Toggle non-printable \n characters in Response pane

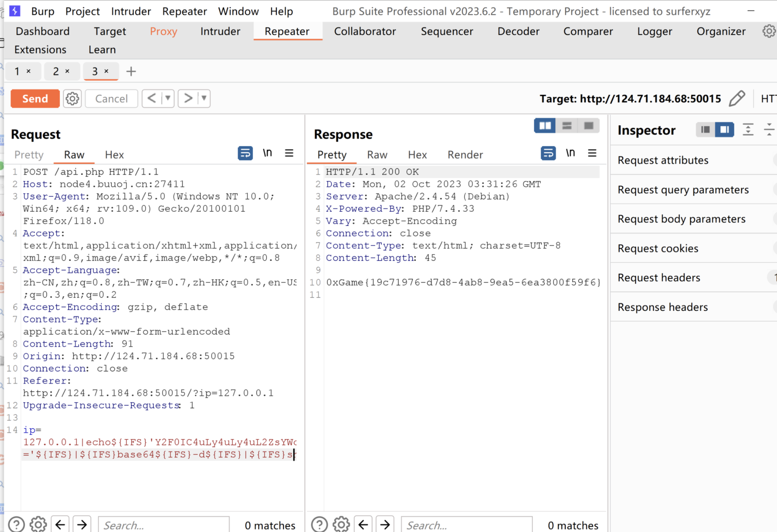(571, 153)
